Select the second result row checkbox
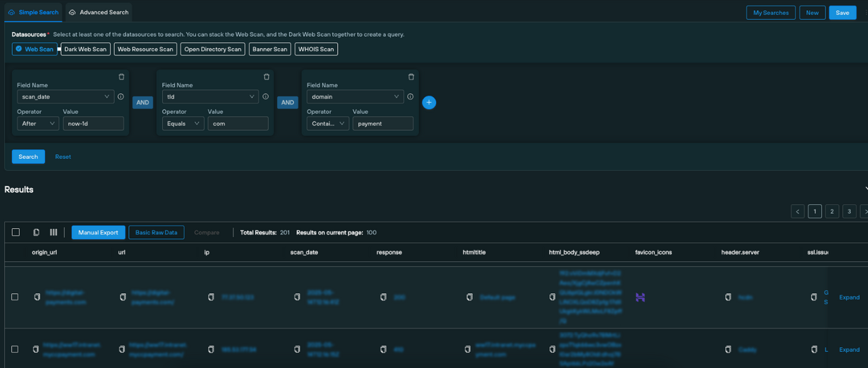This screenshot has height=368, width=868. pyautogui.click(x=15, y=349)
